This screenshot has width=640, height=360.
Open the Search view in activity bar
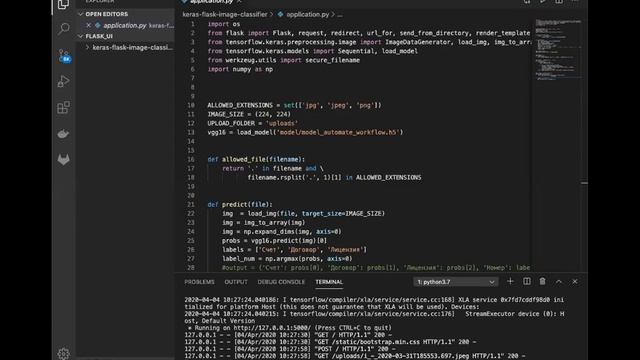click(x=64, y=29)
